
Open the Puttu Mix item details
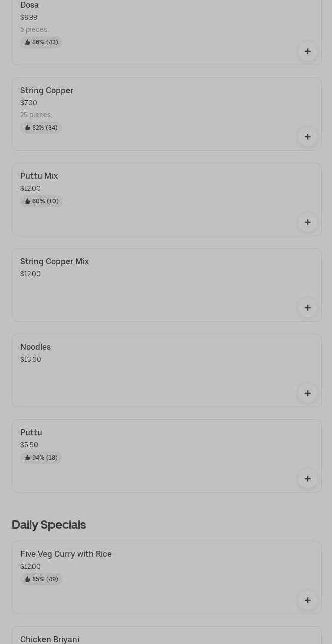(39, 176)
